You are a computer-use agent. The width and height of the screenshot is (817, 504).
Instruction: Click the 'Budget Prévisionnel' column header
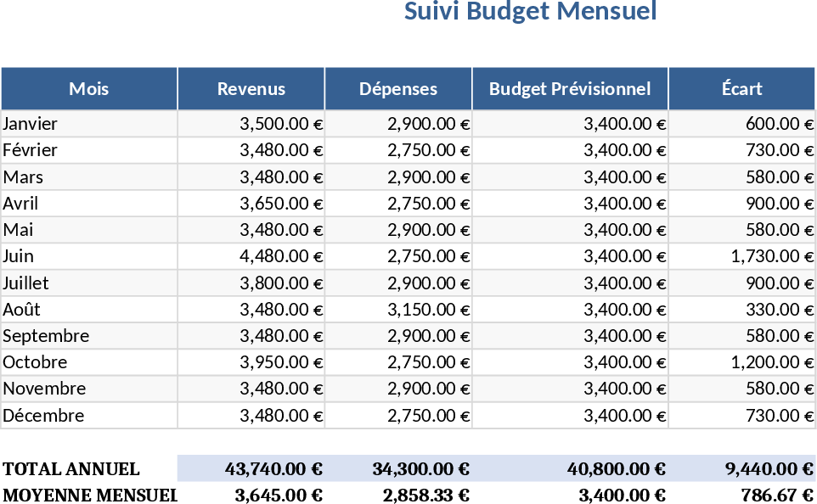(x=570, y=88)
